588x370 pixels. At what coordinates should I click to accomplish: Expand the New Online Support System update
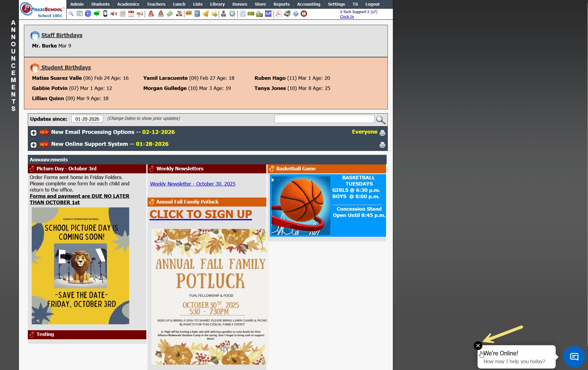click(x=34, y=145)
